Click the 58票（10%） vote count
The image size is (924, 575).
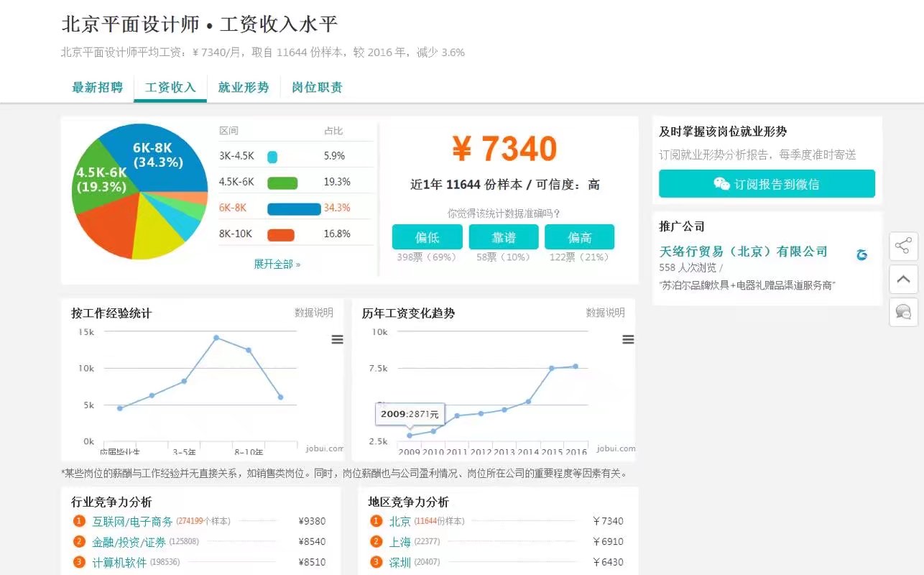click(x=503, y=257)
